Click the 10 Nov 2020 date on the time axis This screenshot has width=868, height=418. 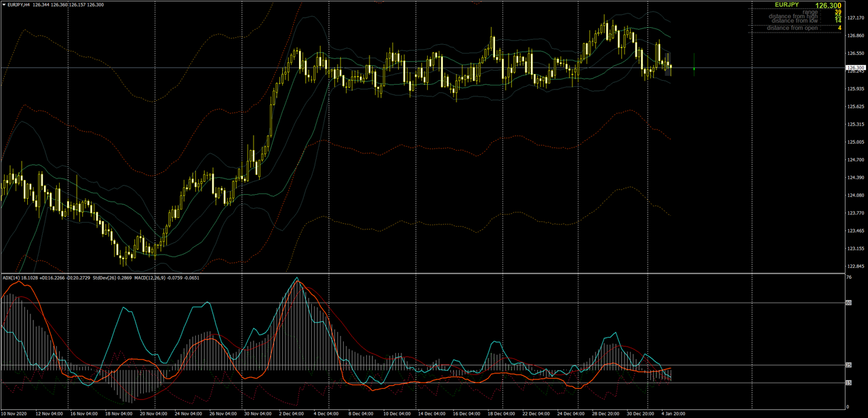click(15, 413)
